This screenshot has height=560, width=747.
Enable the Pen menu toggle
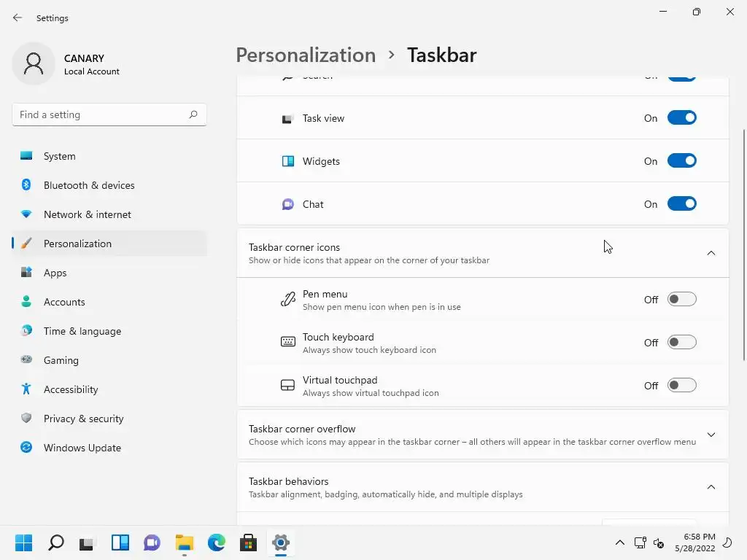[682, 299]
